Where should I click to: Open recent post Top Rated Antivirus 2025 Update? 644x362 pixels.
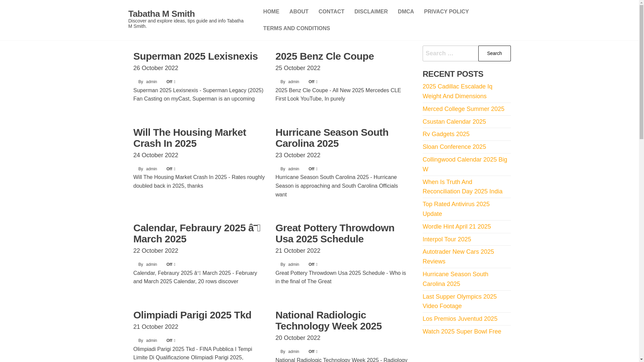pyautogui.click(x=456, y=209)
